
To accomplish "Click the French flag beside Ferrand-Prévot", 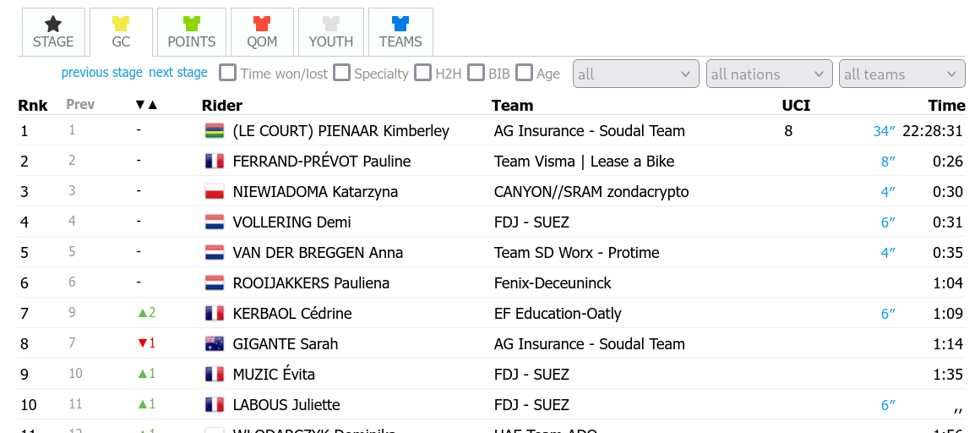I will click(215, 162).
